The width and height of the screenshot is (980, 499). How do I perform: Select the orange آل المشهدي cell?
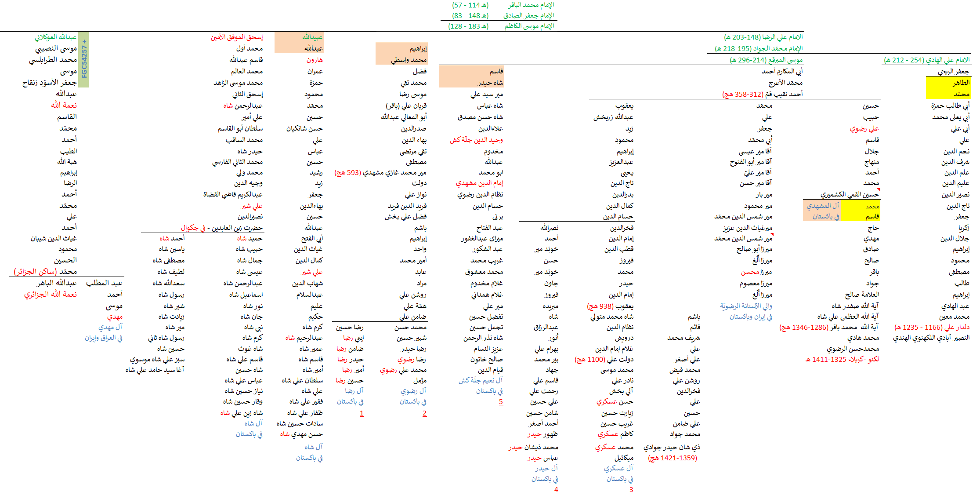point(822,205)
